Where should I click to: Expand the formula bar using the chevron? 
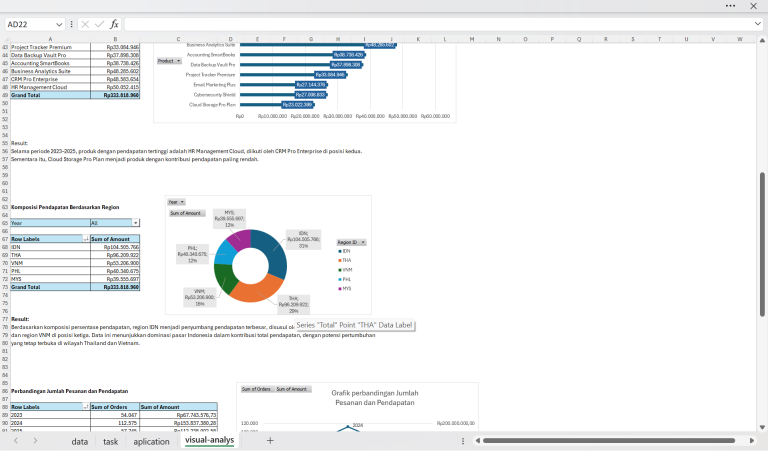point(756,23)
